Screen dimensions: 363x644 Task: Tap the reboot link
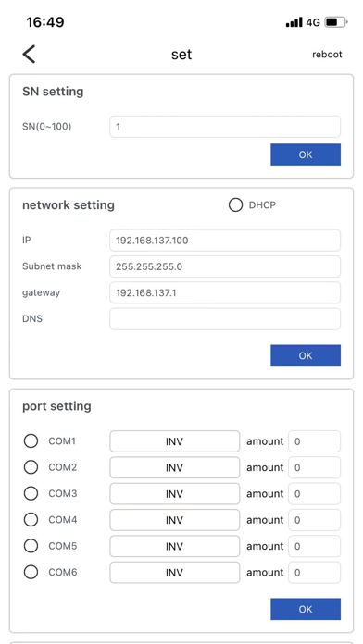[327, 55]
